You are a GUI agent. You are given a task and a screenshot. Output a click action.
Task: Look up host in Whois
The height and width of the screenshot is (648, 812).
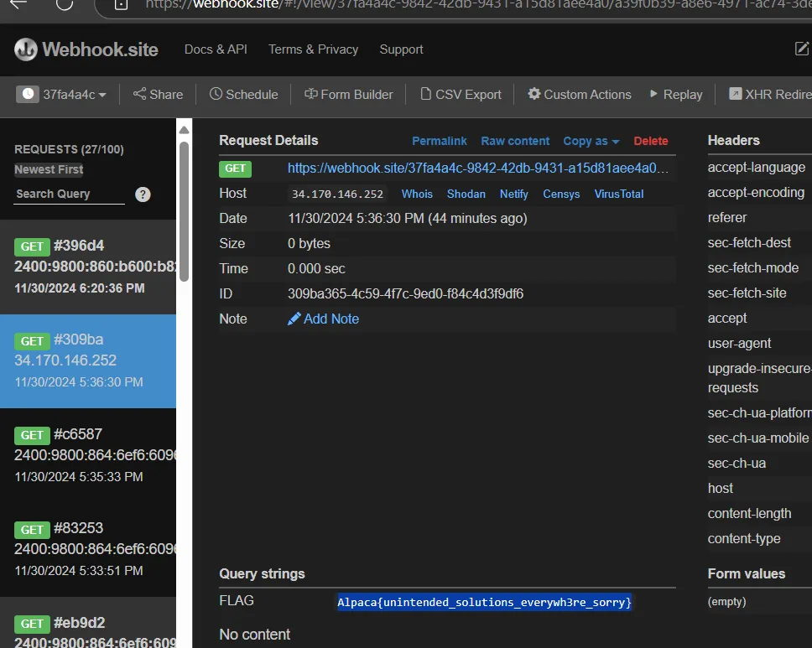417,194
